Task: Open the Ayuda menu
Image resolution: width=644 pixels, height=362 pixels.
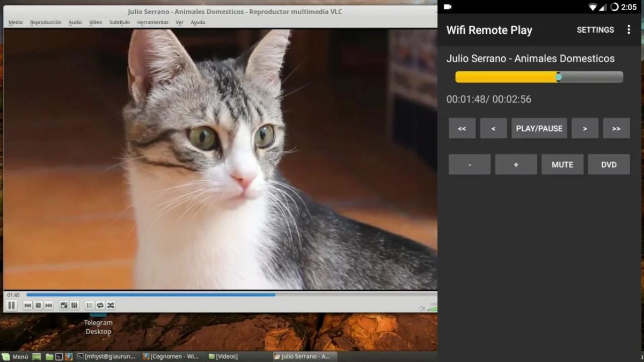Action: pos(197,23)
